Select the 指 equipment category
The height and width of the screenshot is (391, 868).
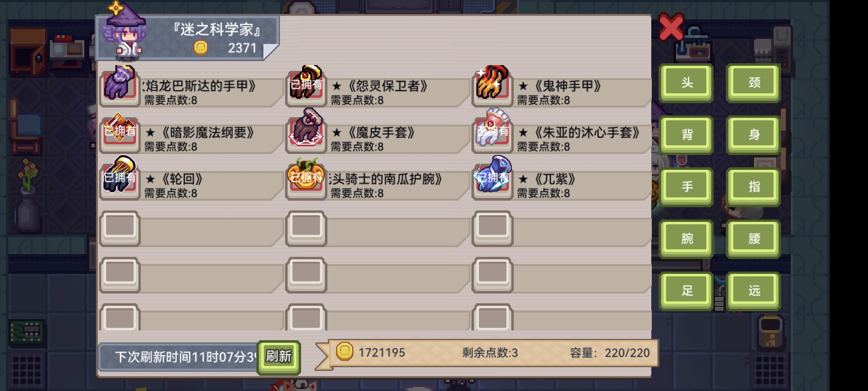pyautogui.click(x=754, y=186)
